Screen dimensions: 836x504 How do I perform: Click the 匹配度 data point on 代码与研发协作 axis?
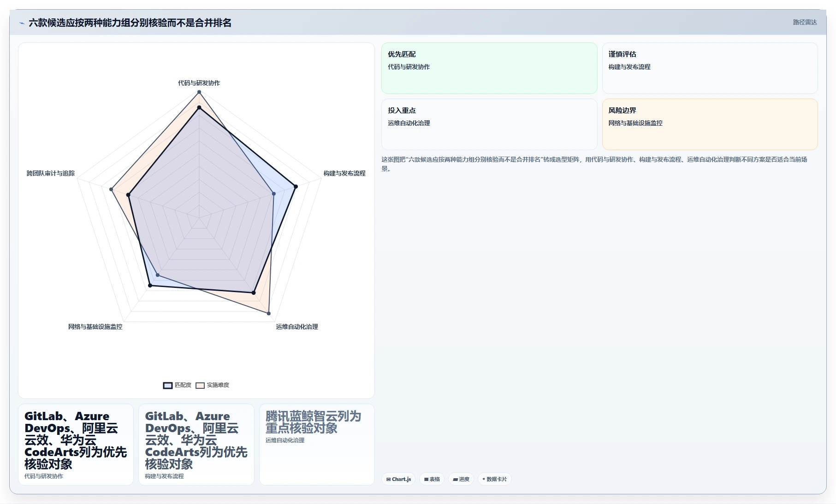[199, 108]
